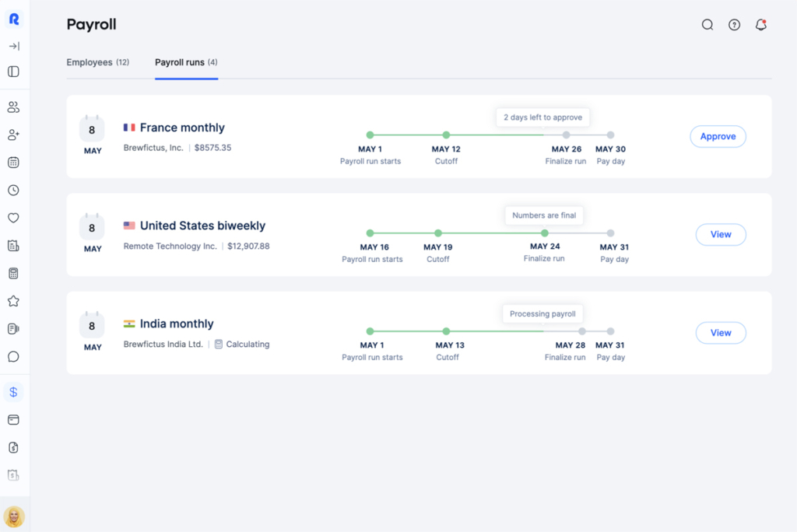This screenshot has height=532, width=797.
Task: Open the Payroll dollar icon in sidebar
Action: point(13,391)
